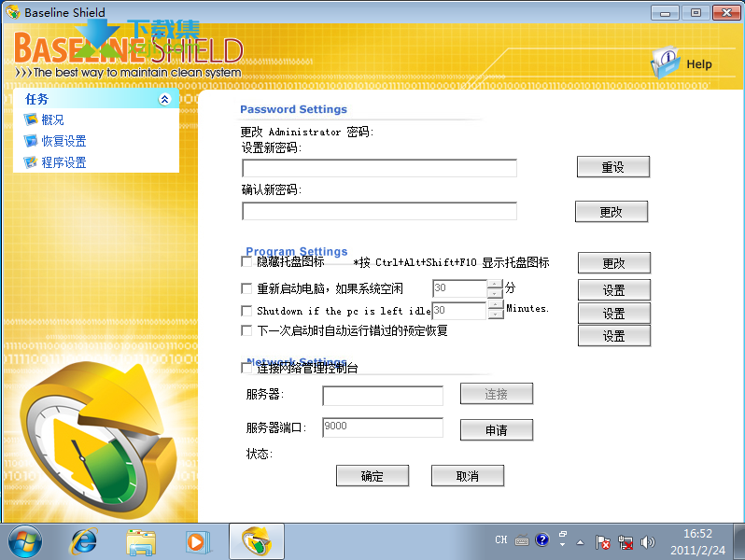745x560 pixels.
Task: Open the Help icon in header
Action: click(x=665, y=63)
